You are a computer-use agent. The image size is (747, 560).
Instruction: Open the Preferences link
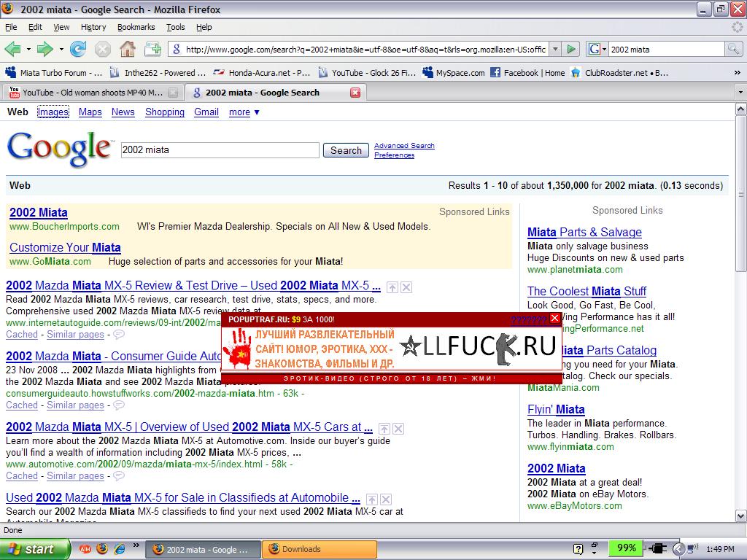click(394, 155)
